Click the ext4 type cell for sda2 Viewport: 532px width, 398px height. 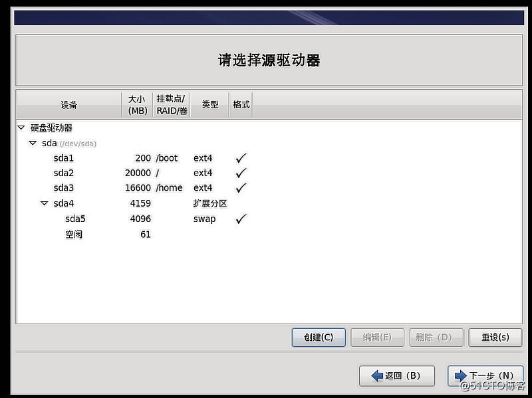203,173
